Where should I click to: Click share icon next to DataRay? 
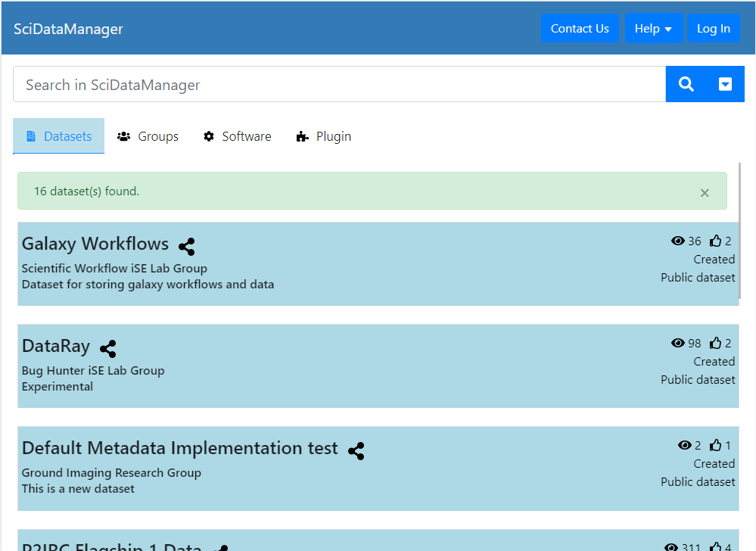tap(108, 348)
